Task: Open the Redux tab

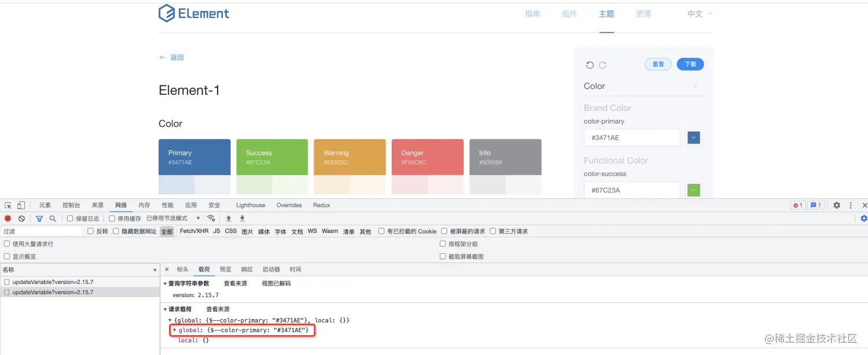Action: 322,205
